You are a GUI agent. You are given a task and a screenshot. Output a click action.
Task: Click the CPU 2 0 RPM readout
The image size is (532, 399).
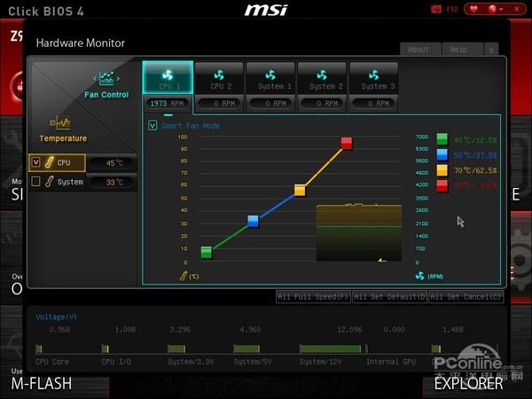tap(219, 104)
